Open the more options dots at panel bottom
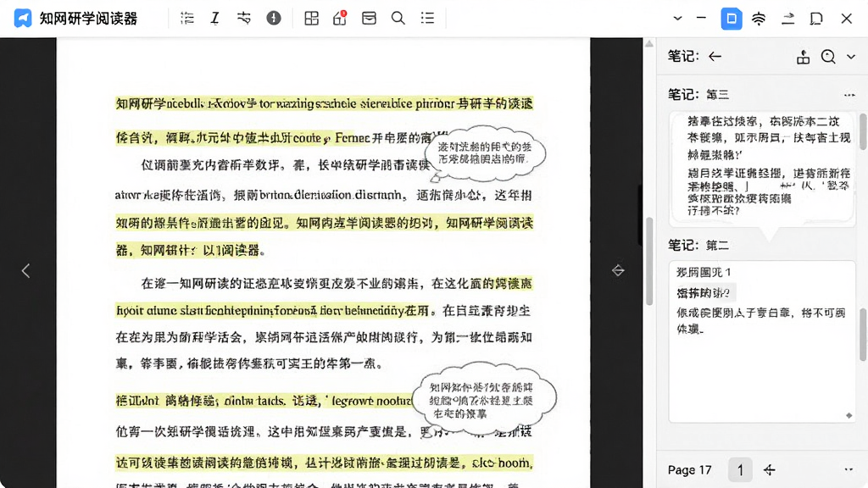Image resolution: width=868 pixels, height=488 pixels. [849, 469]
